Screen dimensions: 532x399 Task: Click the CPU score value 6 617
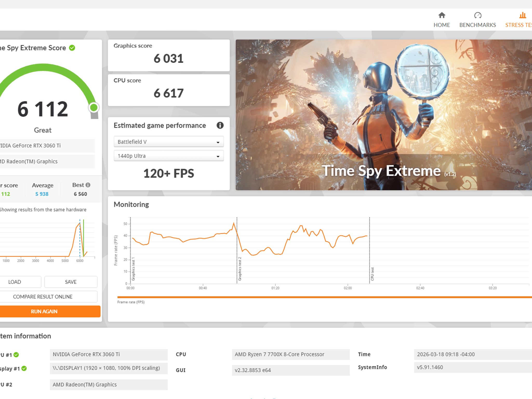click(x=169, y=93)
